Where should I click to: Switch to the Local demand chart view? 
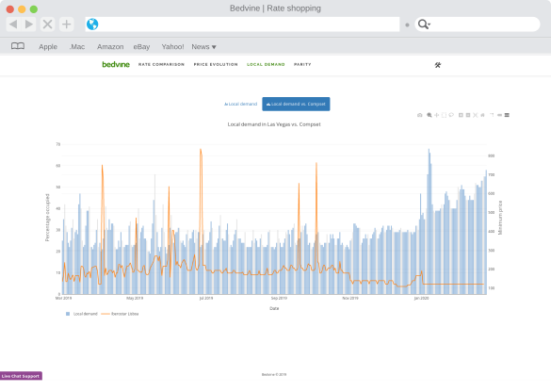click(x=241, y=104)
